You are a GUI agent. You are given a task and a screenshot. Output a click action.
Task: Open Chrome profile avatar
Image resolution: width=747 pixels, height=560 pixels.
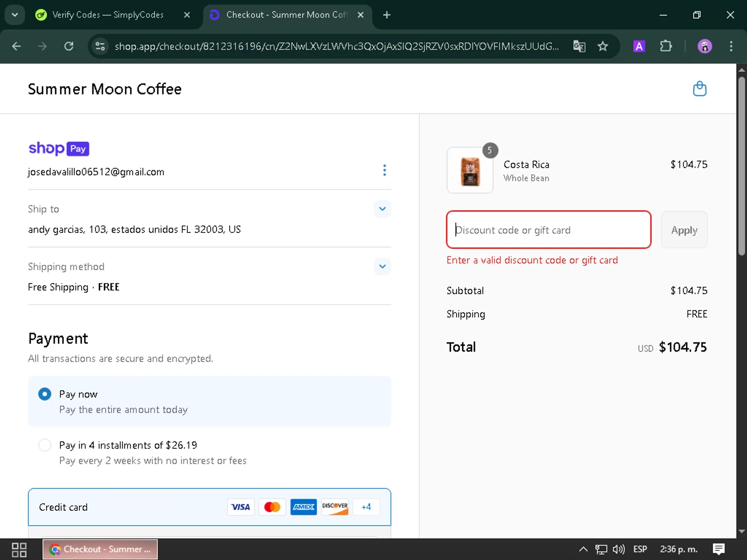click(705, 46)
